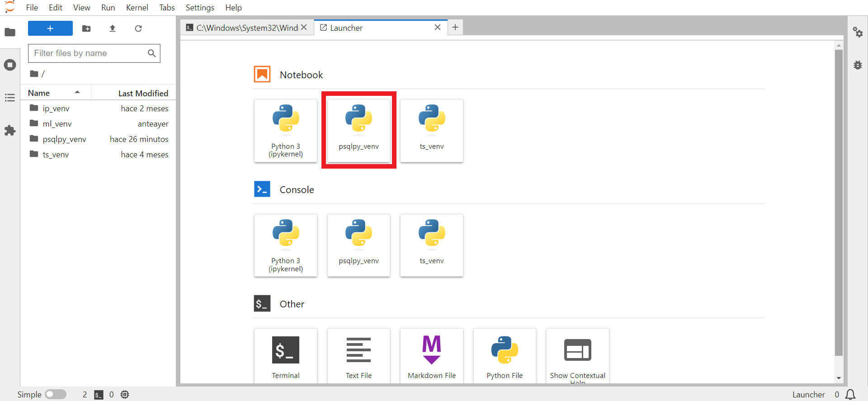Launch psqlpy_venv notebook kernel
This screenshot has width=868, height=401.
pos(359,131)
